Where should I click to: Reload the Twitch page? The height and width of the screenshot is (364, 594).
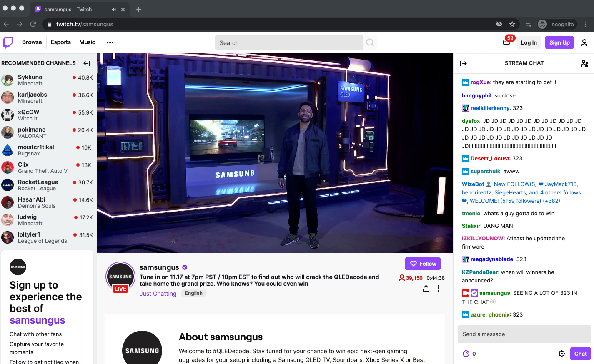point(33,24)
